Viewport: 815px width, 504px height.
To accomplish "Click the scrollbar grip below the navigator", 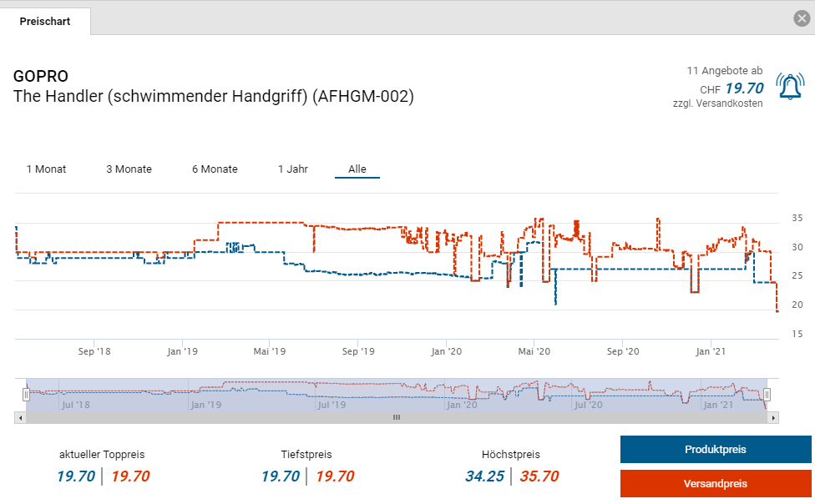I will [x=397, y=417].
